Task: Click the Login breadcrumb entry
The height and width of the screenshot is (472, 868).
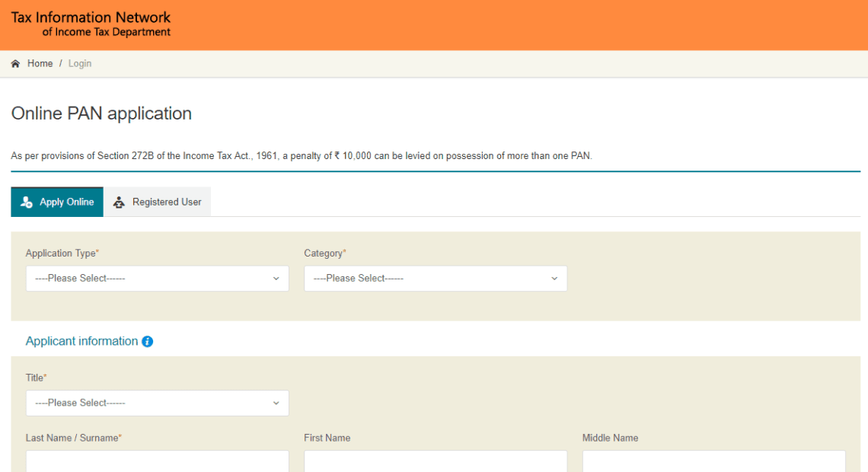Action: pyautogui.click(x=79, y=63)
